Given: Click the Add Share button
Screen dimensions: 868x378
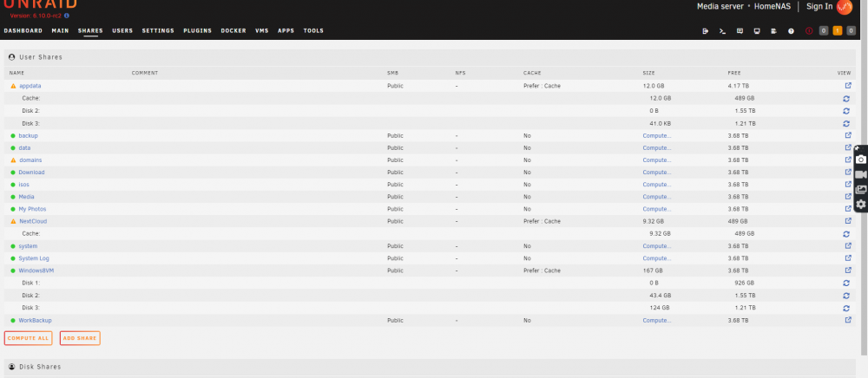Looking at the screenshot, I should pos(80,338).
